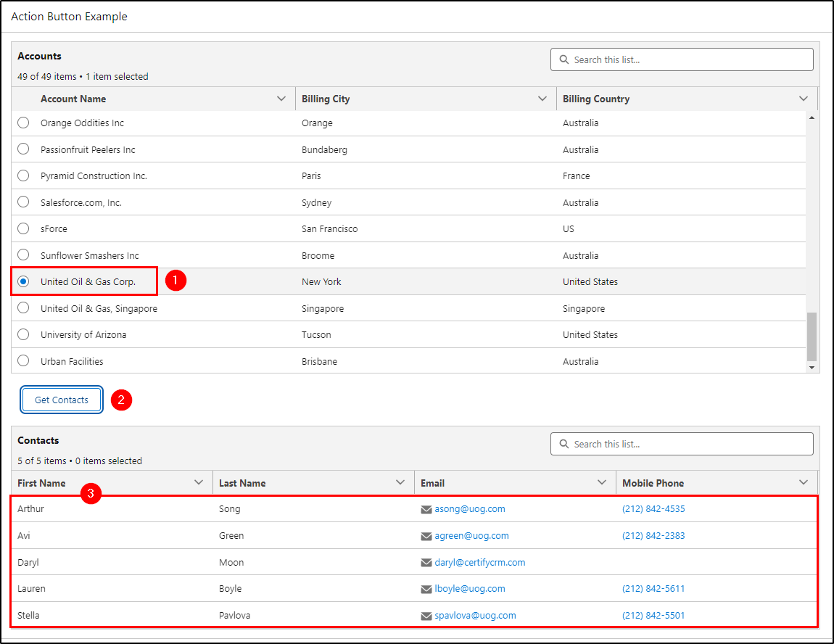Pick the University of Arizona radio button
The width and height of the screenshot is (834, 644).
23,334
